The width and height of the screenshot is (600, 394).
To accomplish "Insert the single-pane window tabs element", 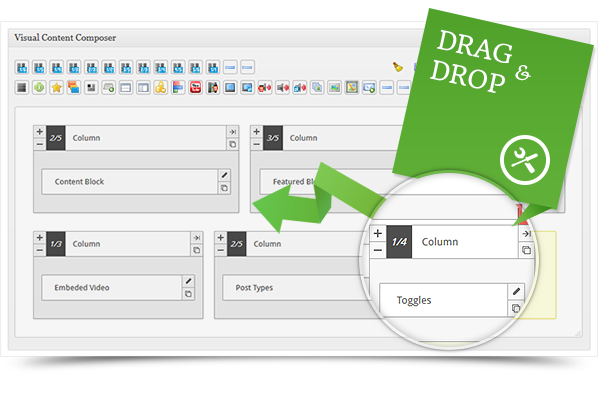I will [126, 88].
